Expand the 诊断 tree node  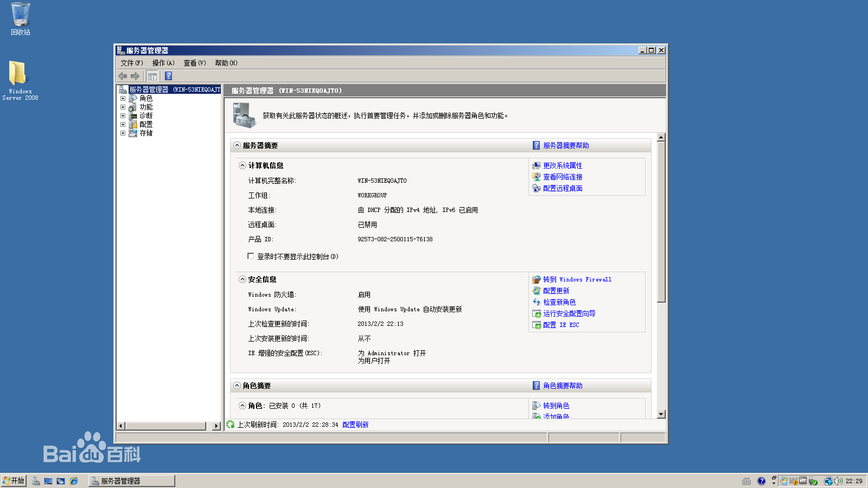[x=123, y=115]
